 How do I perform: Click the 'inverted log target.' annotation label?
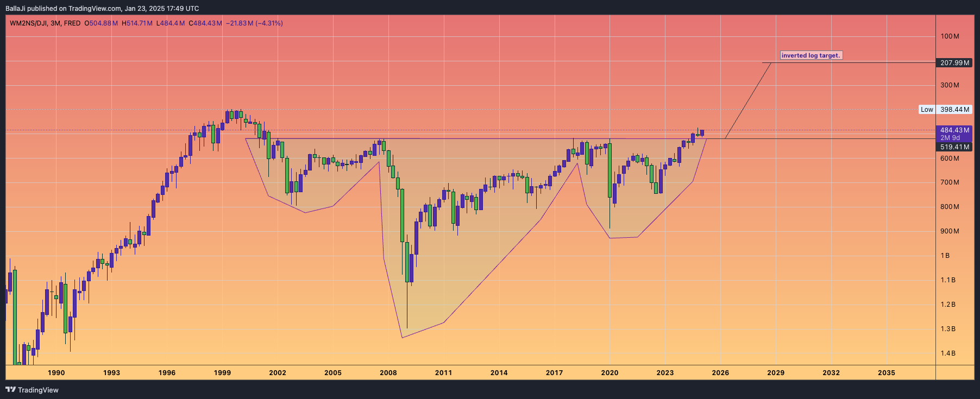(x=811, y=55)
